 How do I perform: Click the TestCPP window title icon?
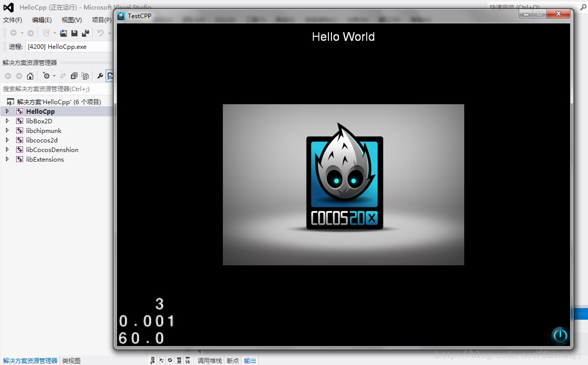[121, 16]
